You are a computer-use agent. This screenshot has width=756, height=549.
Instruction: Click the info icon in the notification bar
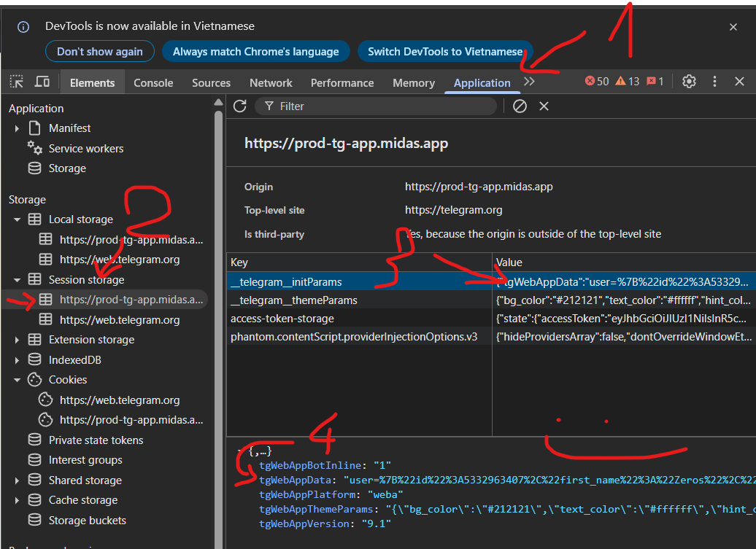[x=23, y=27]
